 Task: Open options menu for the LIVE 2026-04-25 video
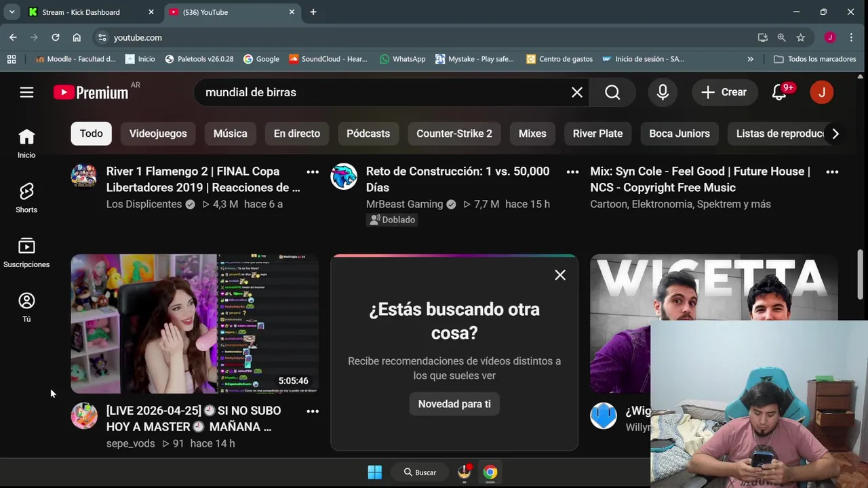(x=313, y=411)
